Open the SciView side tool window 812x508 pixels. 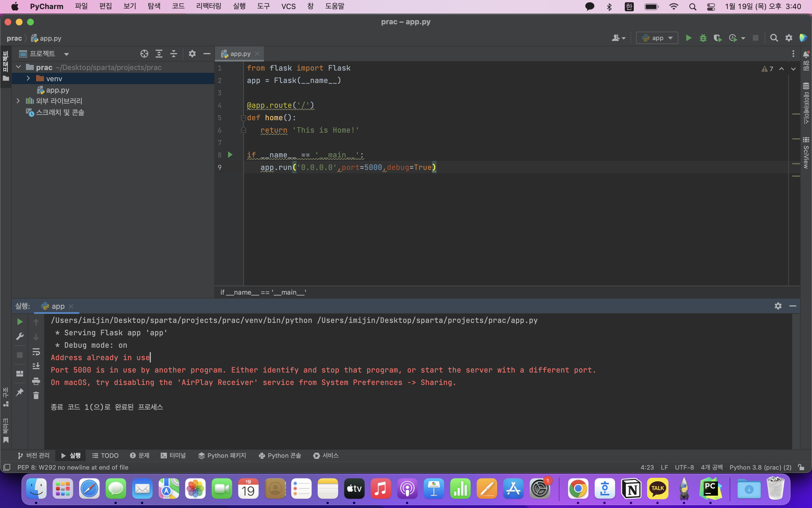(806, 152)
